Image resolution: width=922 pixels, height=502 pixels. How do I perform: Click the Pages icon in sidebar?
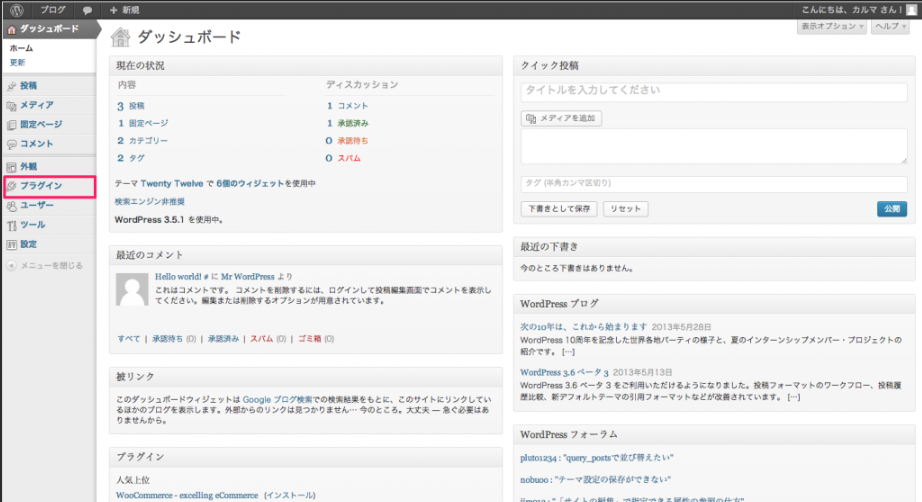point(11,125)
